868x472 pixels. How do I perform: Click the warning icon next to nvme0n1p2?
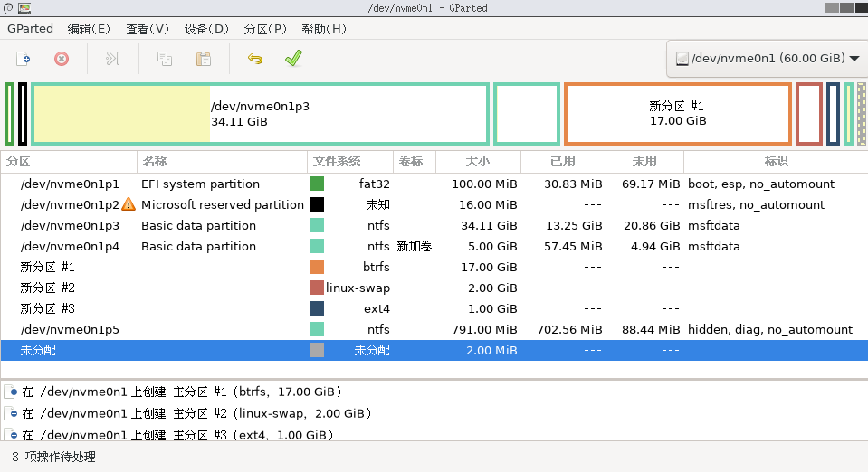[129, 204]
